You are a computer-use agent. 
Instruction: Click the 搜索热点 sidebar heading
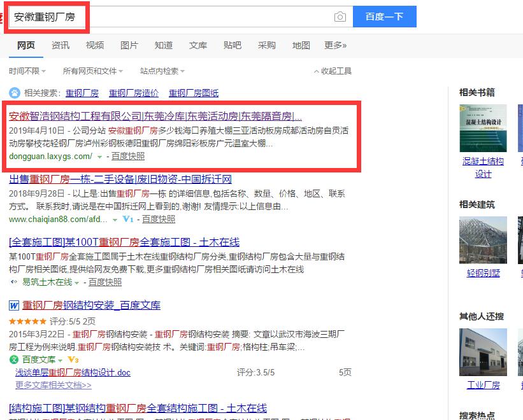tap(477, 416)
